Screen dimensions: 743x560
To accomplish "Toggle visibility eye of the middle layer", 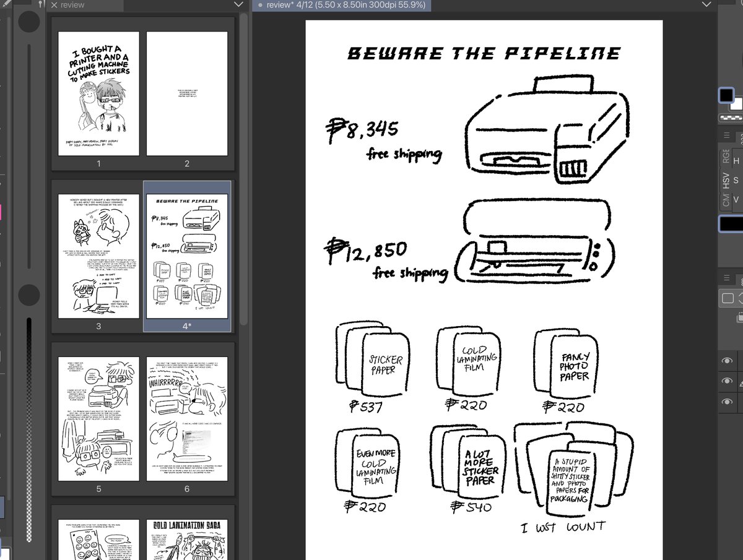I will pos(728,382).
